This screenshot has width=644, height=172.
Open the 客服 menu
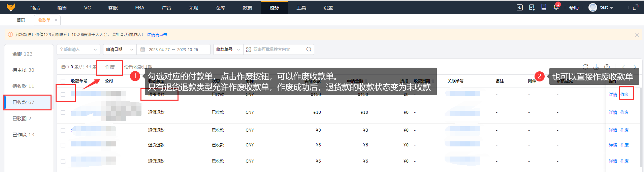pyautogui.click(x=113, y=8)
